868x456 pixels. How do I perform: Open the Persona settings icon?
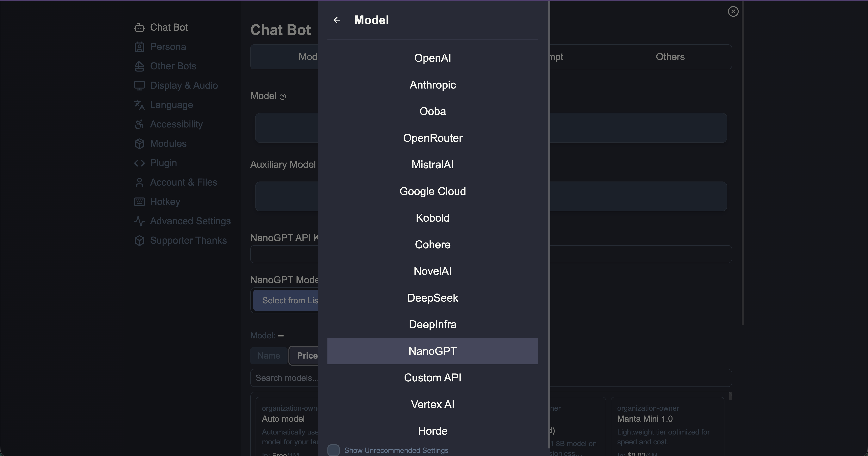(x=139, y=47)
